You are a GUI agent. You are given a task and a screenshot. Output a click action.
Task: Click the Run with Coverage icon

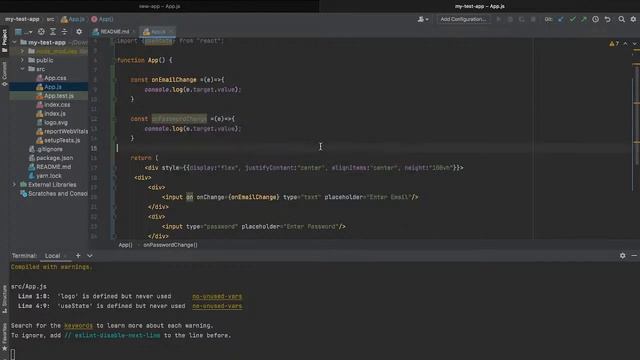click(x=522, y=19)
